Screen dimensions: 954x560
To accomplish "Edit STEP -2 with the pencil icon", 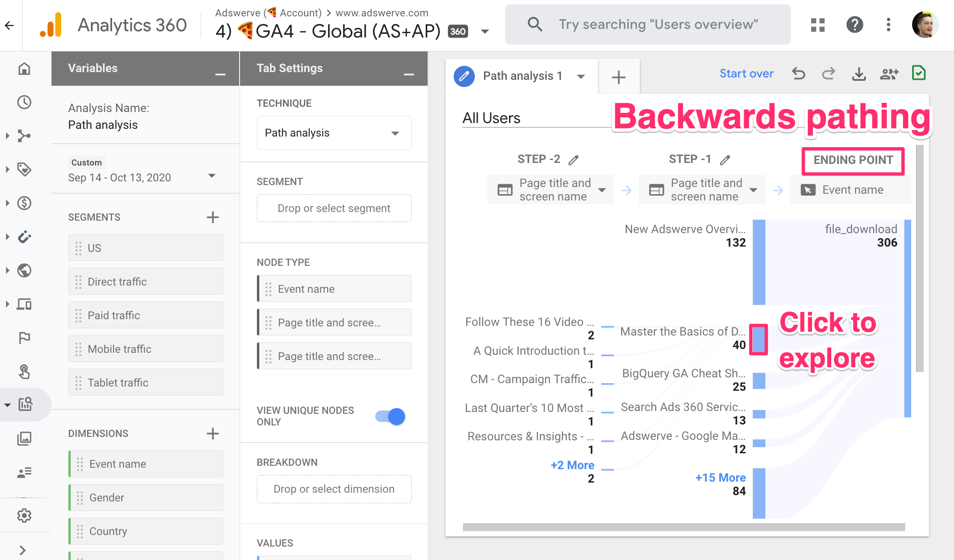I will pyautogui.click(x=573, y=160).
